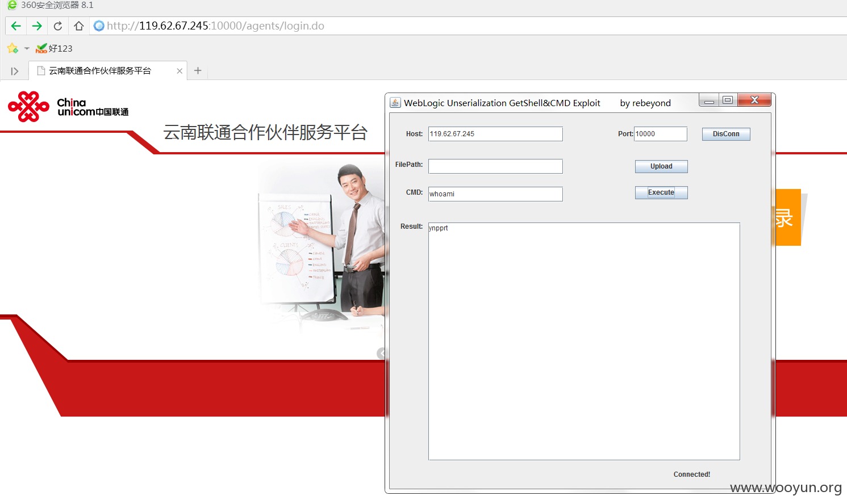847x504 pixels.
Task: Click the 360 browser logo icon
Action: [x=12, y=5]
